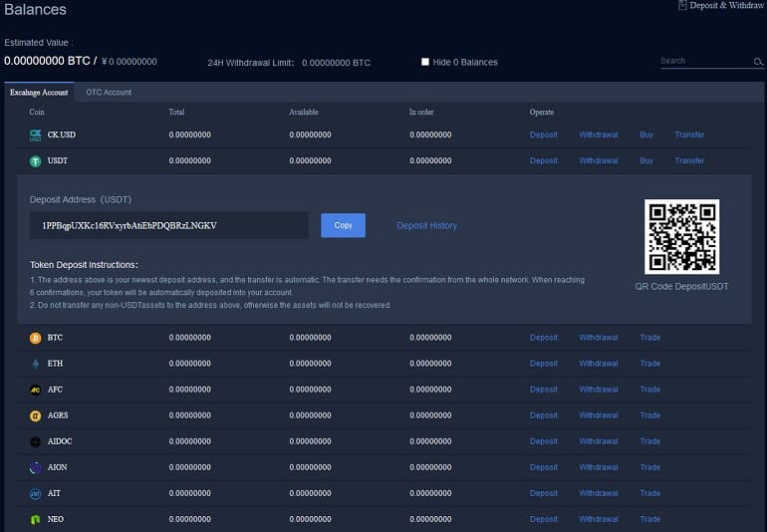The width and height of the screenshot is (767, 532).
Task: Click Trade link in the AION row
Action: click(x=650, y=467)
